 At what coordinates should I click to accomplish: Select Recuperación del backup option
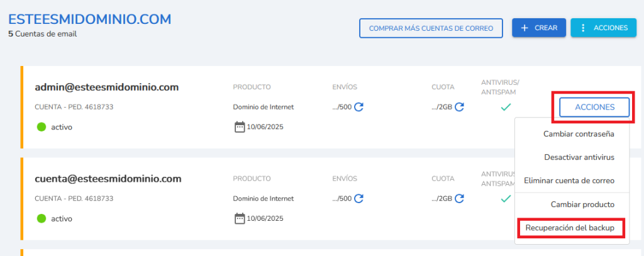(570, 228)
